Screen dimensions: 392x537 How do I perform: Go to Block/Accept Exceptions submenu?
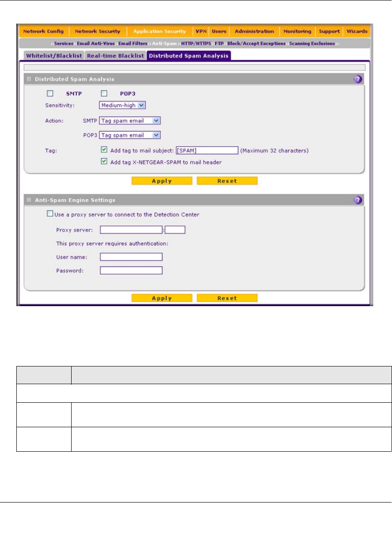tap(256, 44)
